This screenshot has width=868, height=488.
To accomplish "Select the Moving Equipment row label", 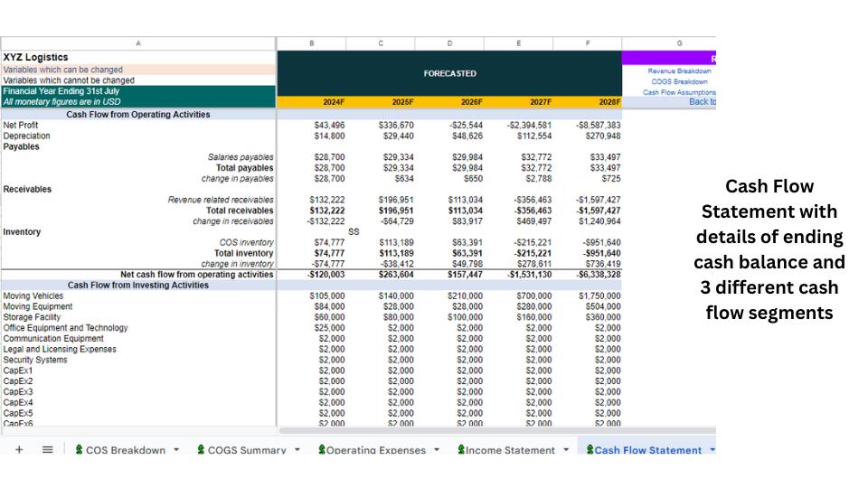I will [38, 306].
